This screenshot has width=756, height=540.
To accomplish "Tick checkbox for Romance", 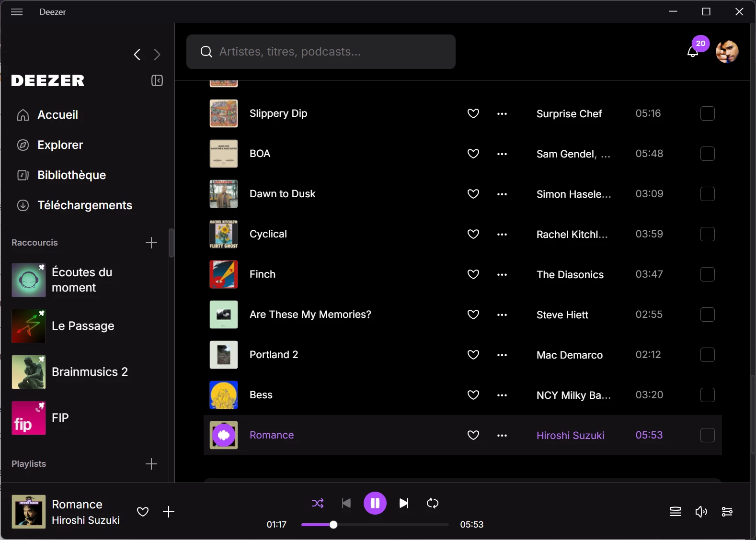I will coord(708,435).
